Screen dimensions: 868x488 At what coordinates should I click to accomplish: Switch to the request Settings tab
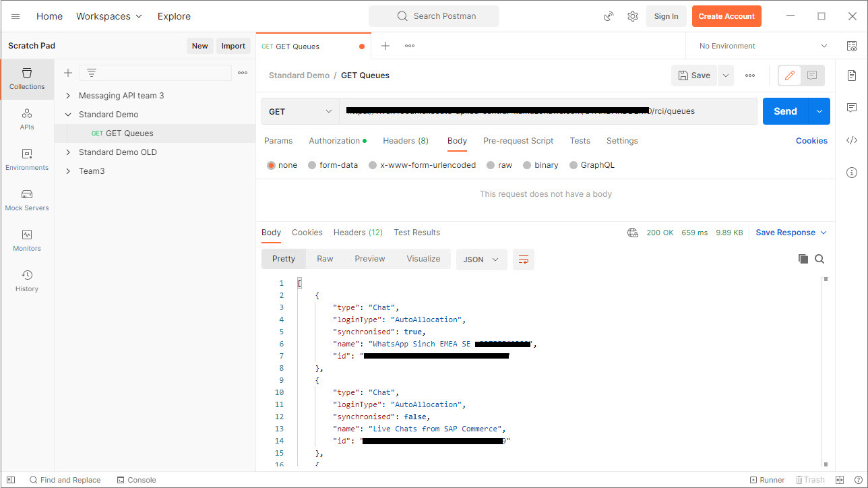point(622,141)
